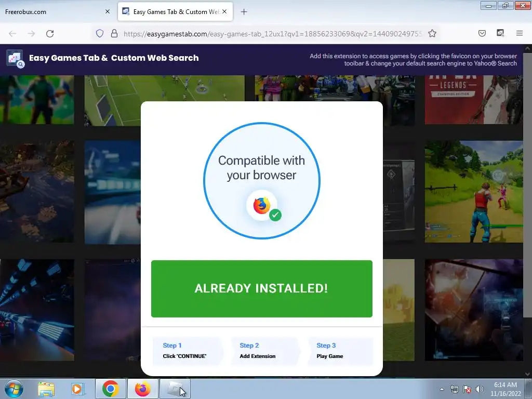
Task: Click the Easy Games Tab header logo
Action: (x=15, y=59)
